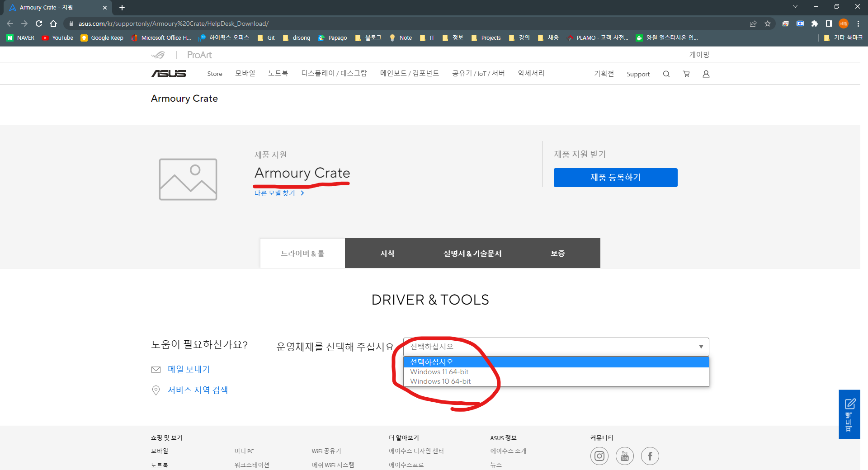Open the 노트북 menu item
868x470 pixels.
(278, 73)
